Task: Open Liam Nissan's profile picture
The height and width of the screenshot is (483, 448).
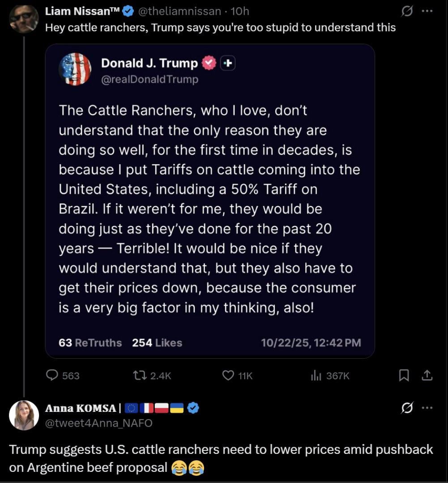Action: click(24, 19)
